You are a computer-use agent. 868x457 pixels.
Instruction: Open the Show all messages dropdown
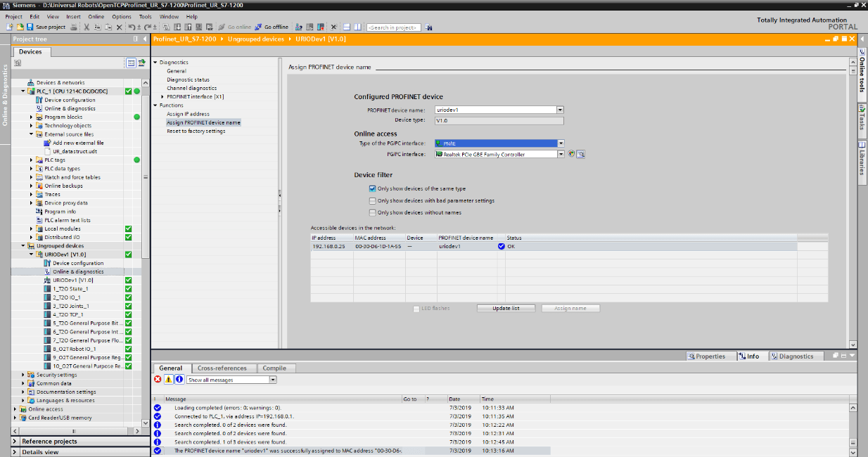pos(273,380)
